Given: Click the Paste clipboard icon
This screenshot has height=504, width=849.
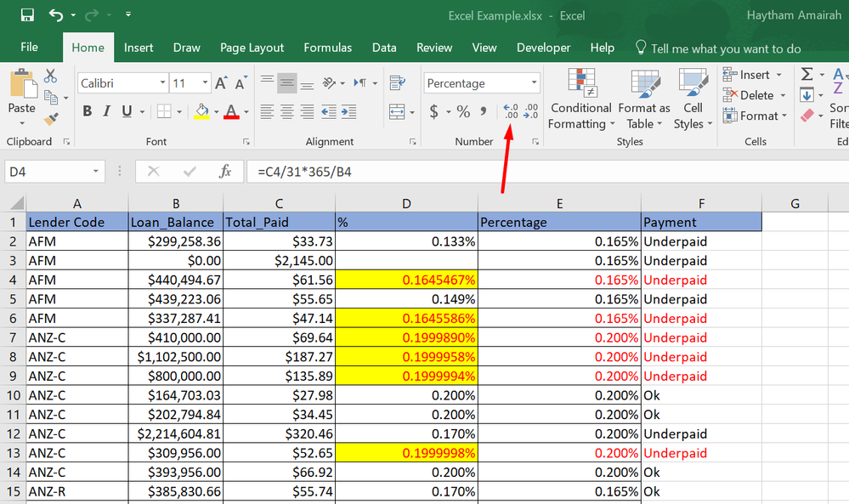Looking at the screenshot, I should [x=22, y=84].
